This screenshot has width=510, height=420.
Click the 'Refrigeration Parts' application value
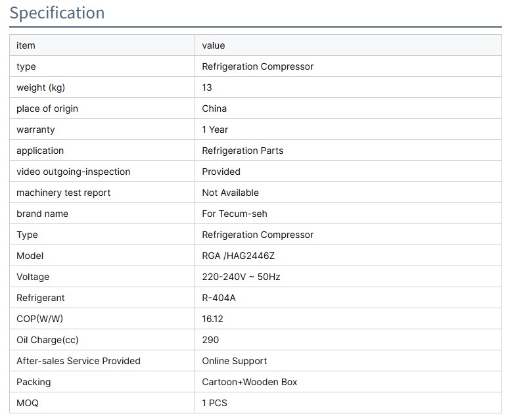[x=243, y=151]
